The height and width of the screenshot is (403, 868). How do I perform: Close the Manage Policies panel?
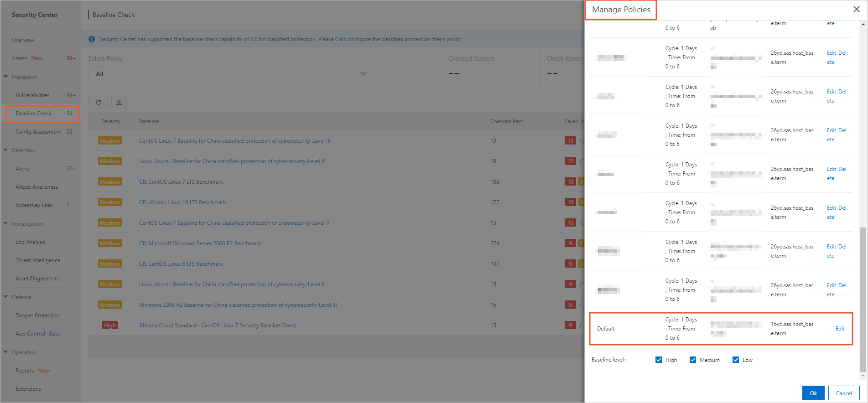coord(856,10)
